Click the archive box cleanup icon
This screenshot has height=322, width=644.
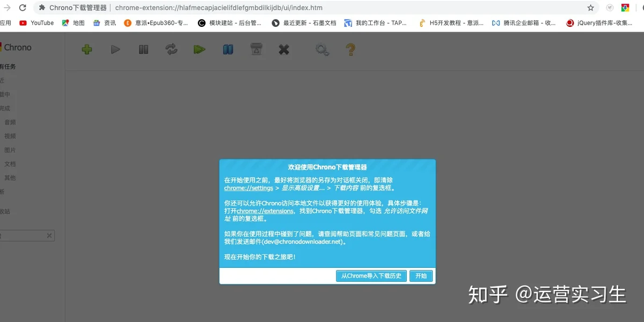tap(256, 49)
